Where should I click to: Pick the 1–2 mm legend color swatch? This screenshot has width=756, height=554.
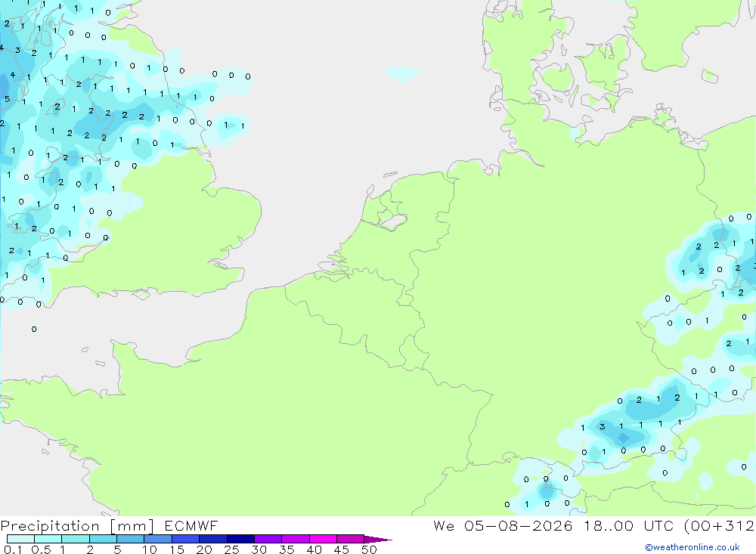[x=76, y=539]
